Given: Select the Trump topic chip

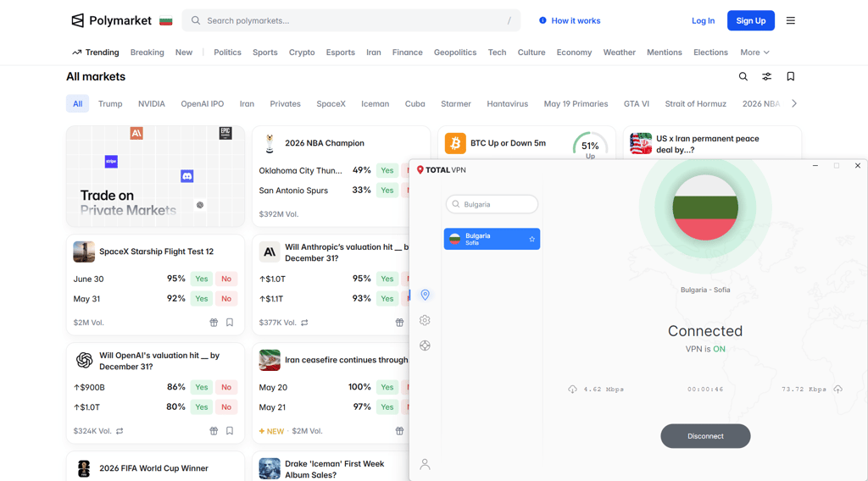Looking at the screenshot, I should [110, 103].
